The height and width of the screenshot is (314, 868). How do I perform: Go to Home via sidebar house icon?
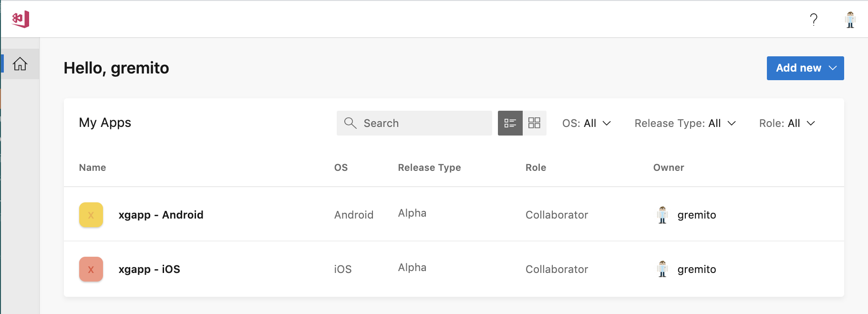pos(20,64)
